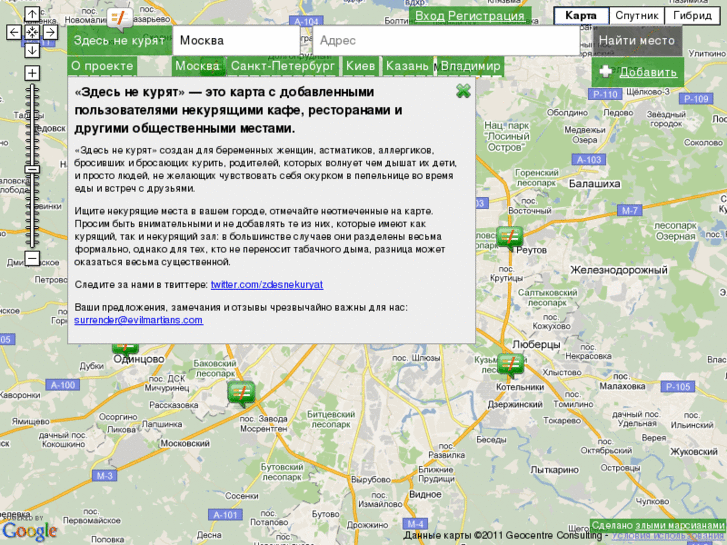Click the Битцевский лесопарк label
This screenshot has height=545, width=727.
[331, 419]
